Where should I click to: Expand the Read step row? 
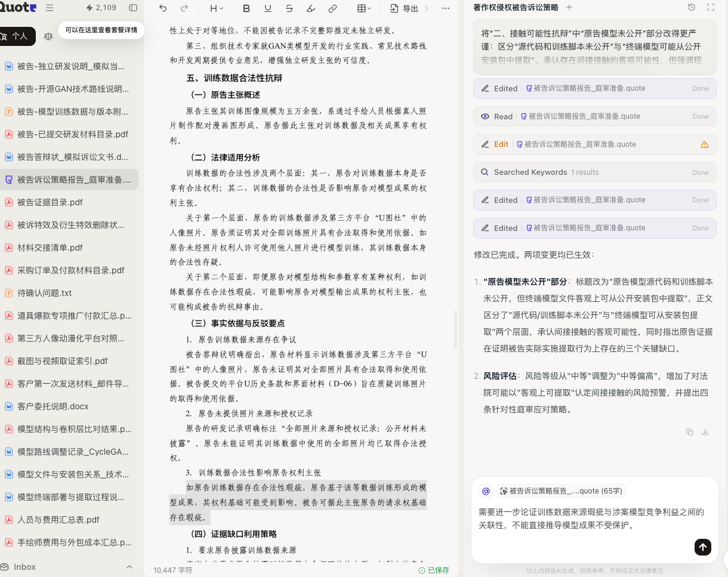595,116
